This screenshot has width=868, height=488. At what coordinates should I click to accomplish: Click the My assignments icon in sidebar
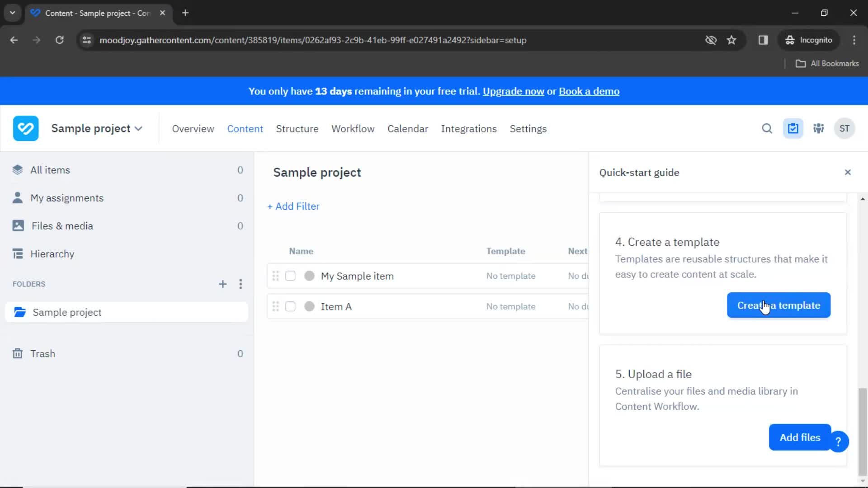point(17,198)
